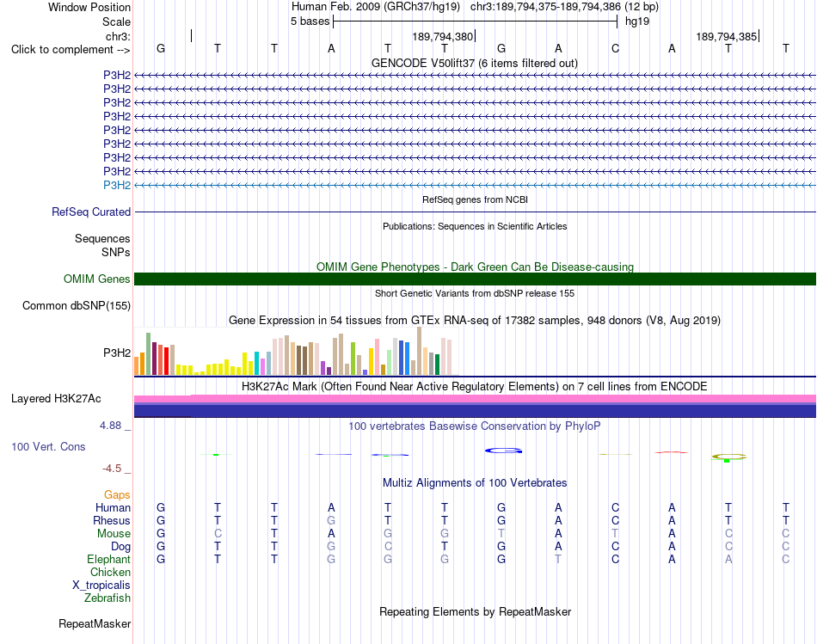Select the Elephant alignment row label
This screenshot has width=817, height=644.
point(108,560)
